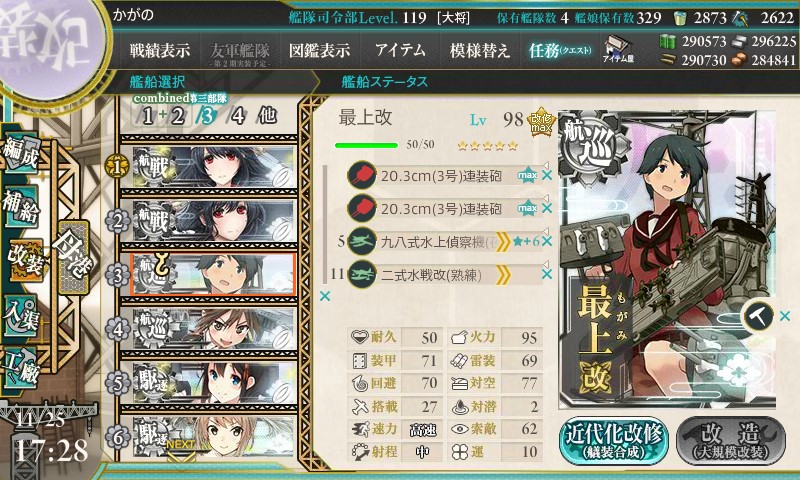Image resolution: width=800 pixels, height=480 pixels.
Task: Remove 二式水戦改(熟練) equipment with X
Action: tap(547, 274)
